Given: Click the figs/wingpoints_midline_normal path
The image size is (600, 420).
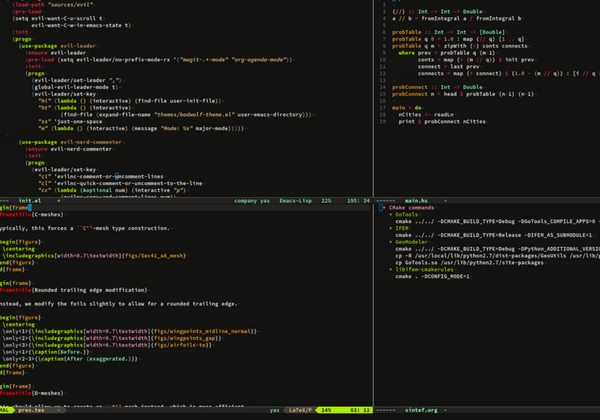Looking at the screenshot, I should pos(204,331).
